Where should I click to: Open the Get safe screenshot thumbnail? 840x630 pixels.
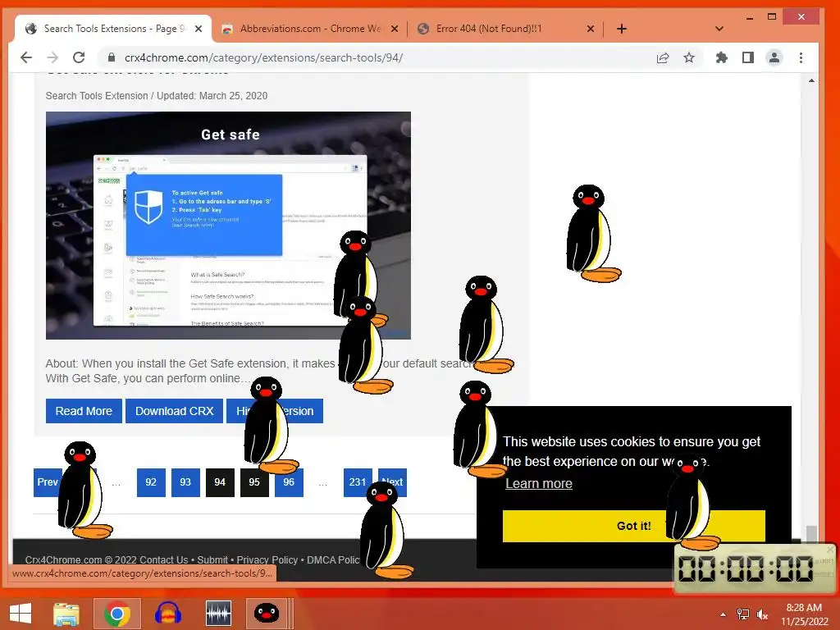coord(228,225)
